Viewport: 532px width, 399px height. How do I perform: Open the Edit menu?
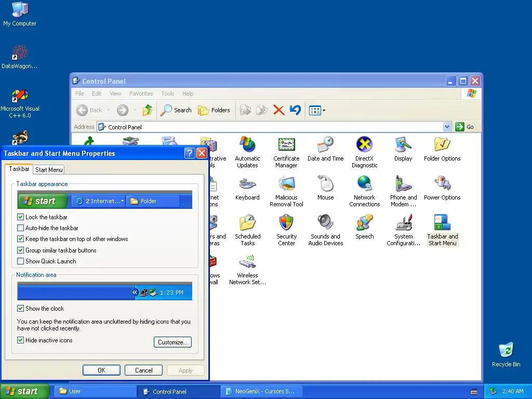pos(97,94)
